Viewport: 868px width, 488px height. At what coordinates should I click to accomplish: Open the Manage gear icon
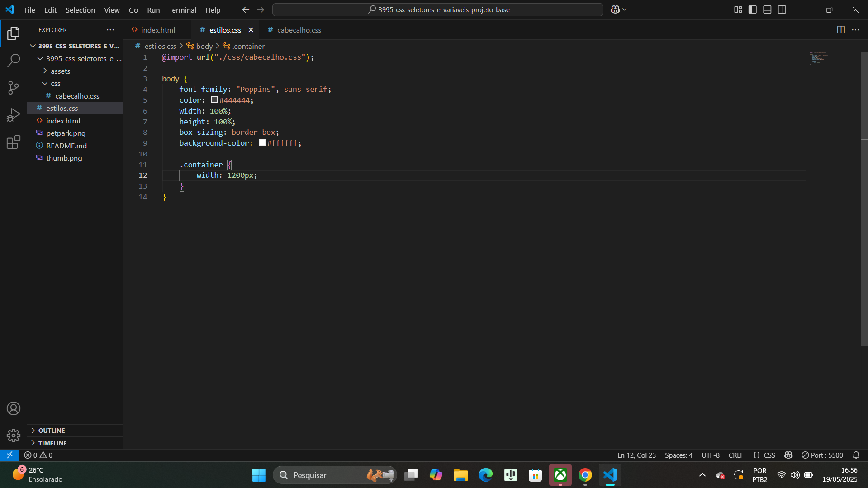(14, 436)
